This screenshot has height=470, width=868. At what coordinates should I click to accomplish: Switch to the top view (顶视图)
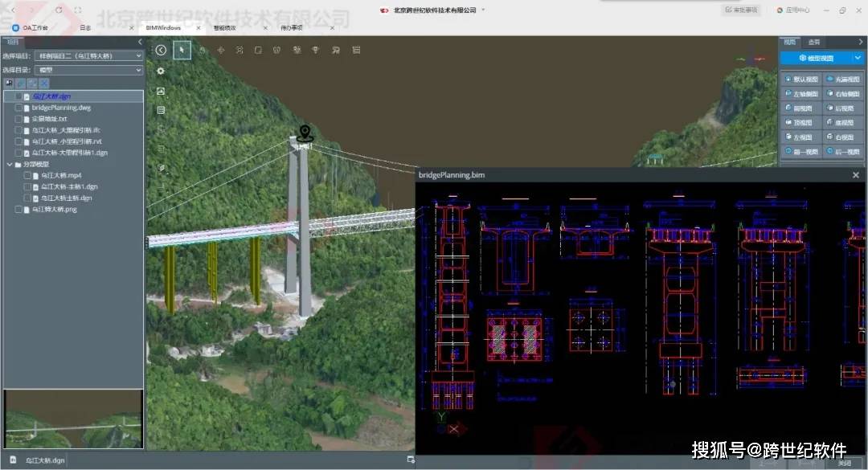[x=801, y=122]
